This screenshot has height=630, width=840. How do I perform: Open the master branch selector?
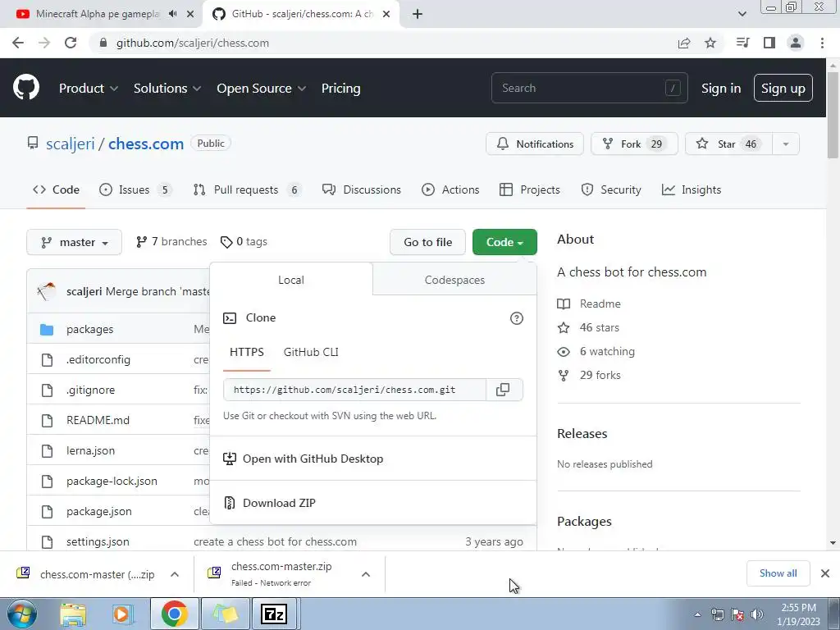tap(74, 242)
